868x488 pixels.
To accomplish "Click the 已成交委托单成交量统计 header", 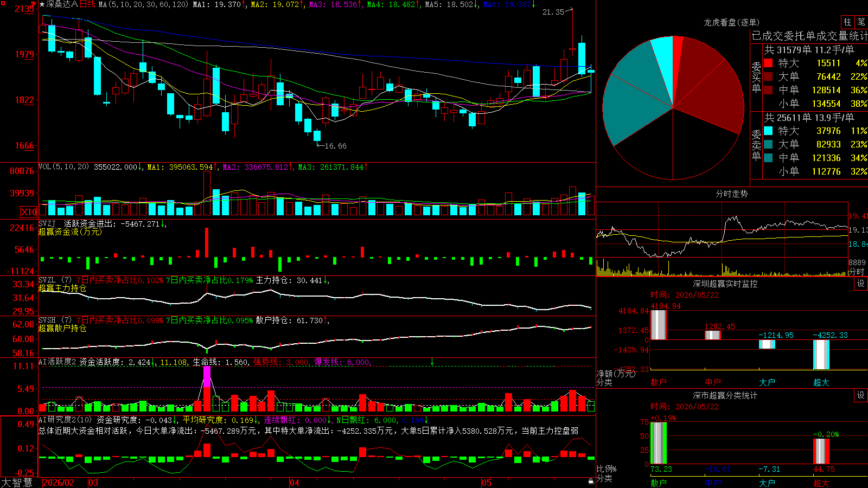I will (809, 36).
